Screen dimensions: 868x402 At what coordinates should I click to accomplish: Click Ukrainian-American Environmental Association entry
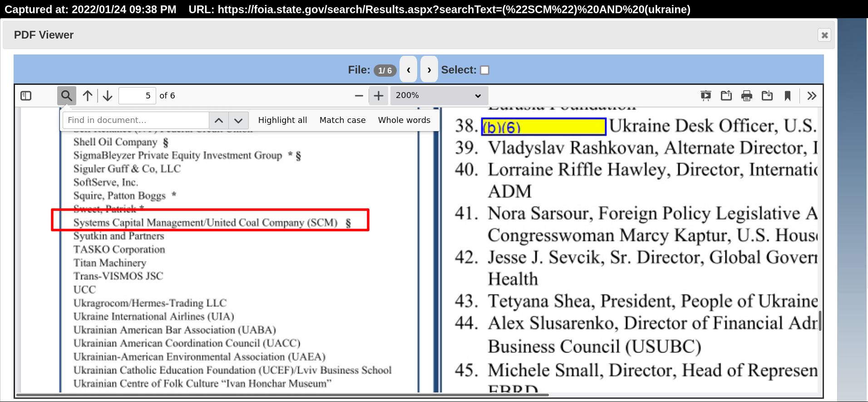(x=199, y=357)
